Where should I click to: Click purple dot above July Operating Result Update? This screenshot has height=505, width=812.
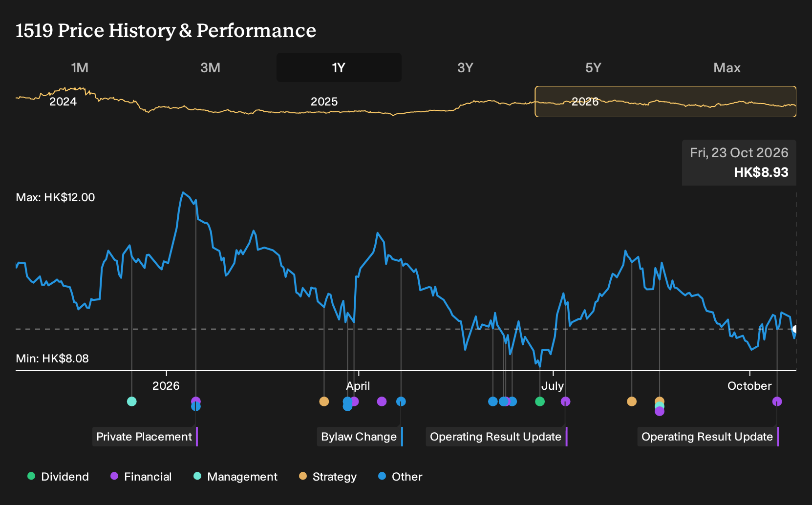(565, 401)
